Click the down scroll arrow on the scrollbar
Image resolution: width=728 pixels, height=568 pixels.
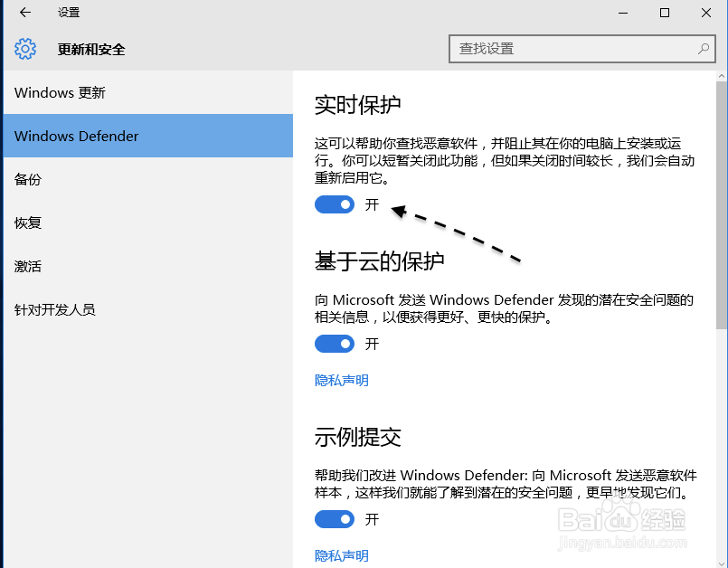(x=721, y=561)
